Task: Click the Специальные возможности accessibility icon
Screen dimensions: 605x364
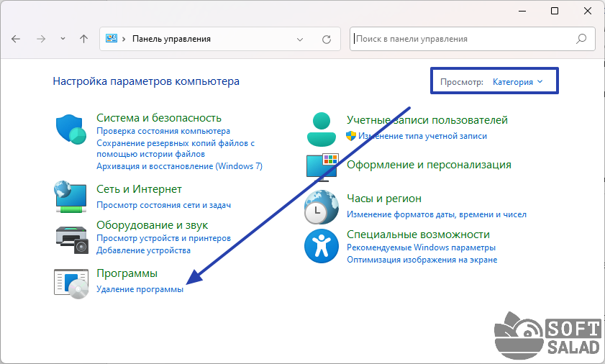Action: coord(322,246)
